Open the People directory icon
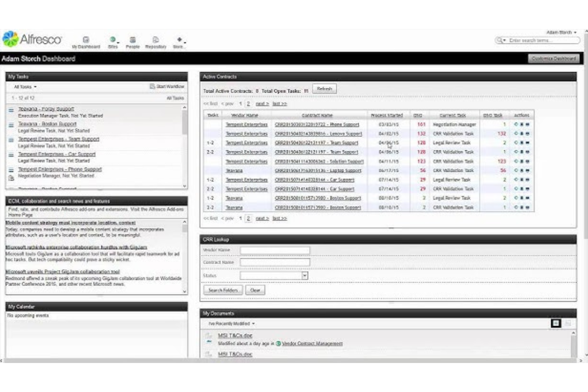 133,40
